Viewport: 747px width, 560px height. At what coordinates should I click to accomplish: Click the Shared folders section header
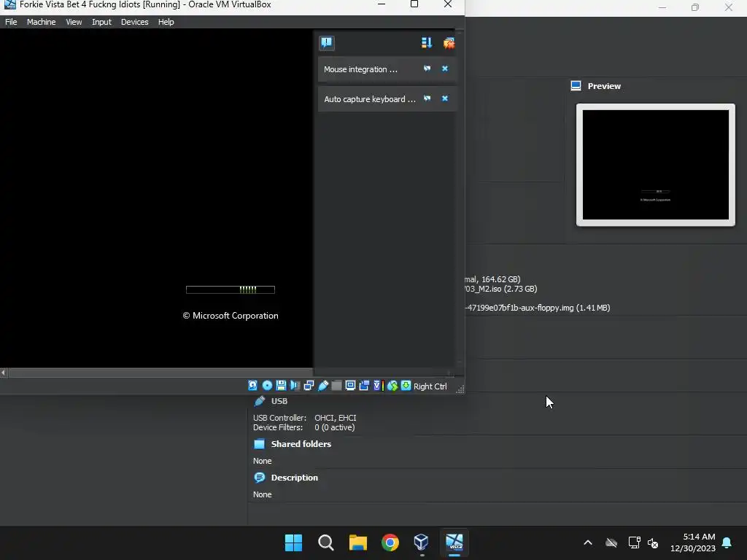click(301, 444)
